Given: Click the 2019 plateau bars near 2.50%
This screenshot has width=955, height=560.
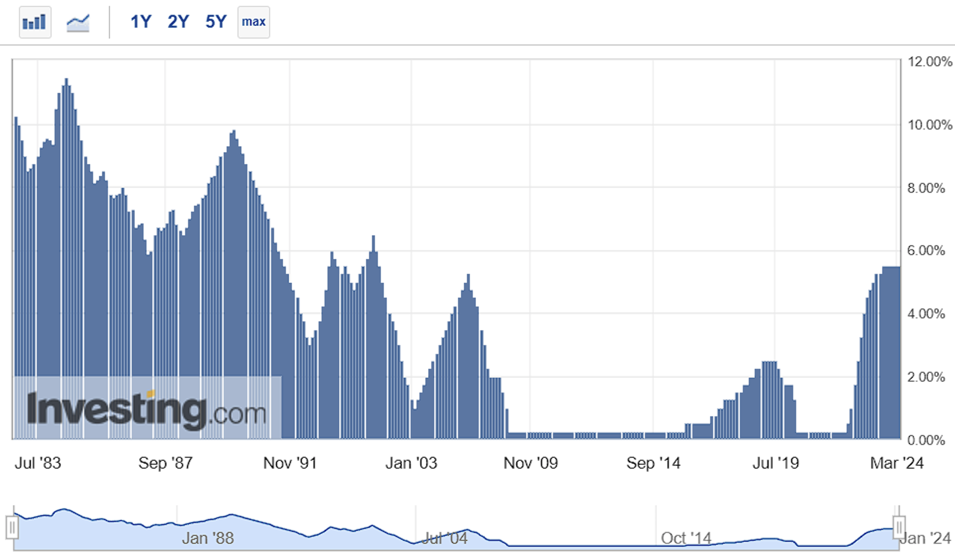Looking at the screenshot, I should 769,400.
